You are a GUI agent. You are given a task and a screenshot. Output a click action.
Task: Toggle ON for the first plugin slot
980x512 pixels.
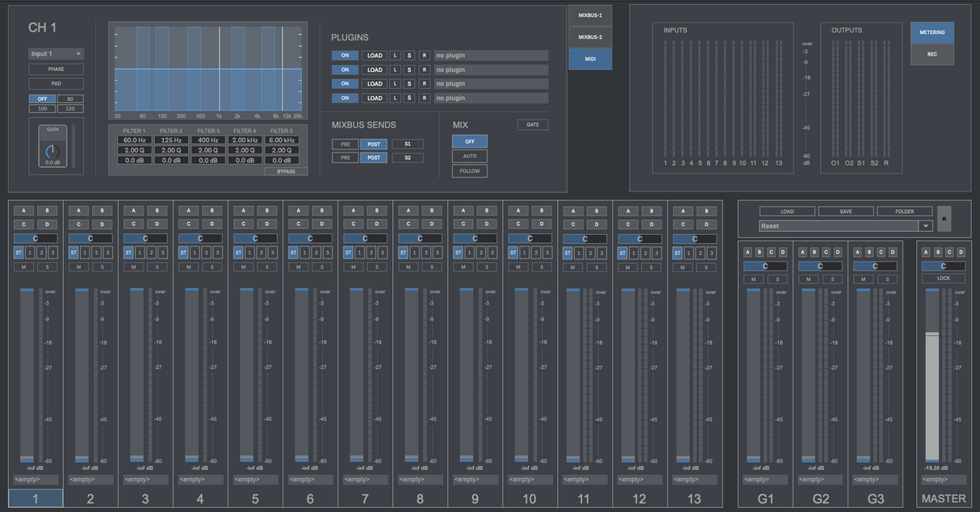coord(344,56)
